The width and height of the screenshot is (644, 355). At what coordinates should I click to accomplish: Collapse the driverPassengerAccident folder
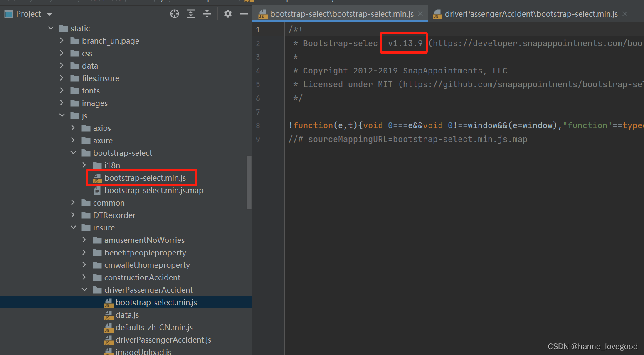[x=84, y=290]
